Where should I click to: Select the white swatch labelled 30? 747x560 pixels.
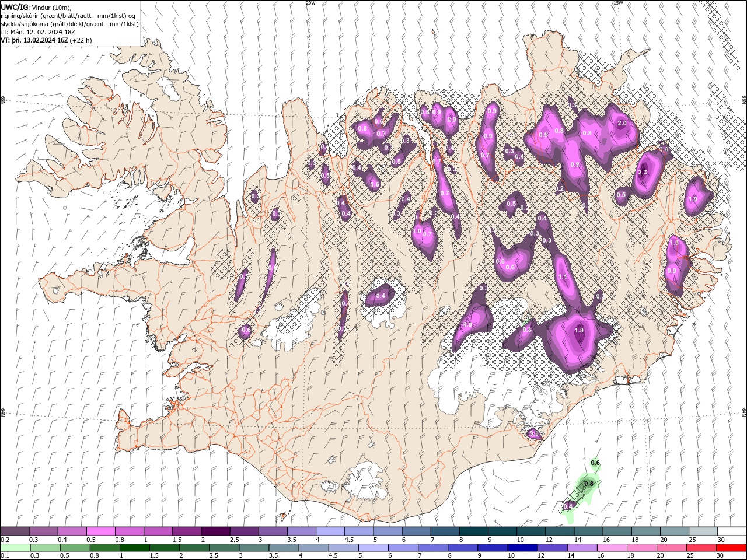pyautogui.click(x=732, y=531)
